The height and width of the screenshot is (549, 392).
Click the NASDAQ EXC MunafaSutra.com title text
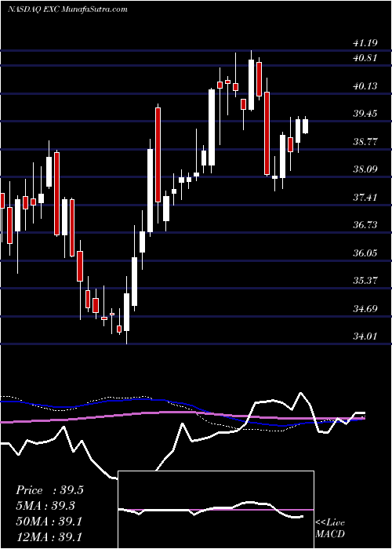67,9
